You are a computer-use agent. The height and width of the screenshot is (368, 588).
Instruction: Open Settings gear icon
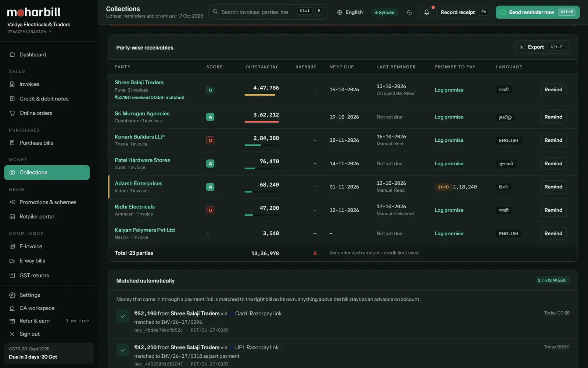12,295
